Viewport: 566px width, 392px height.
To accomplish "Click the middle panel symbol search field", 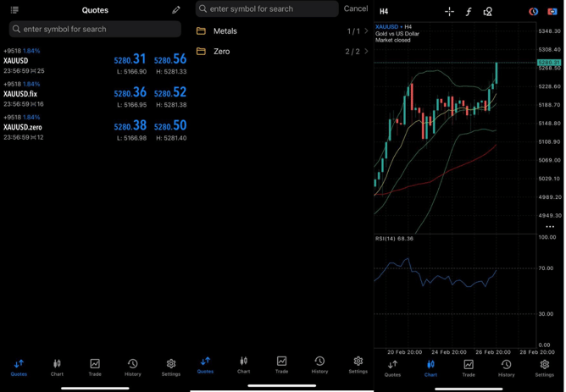I will point(267,8).
